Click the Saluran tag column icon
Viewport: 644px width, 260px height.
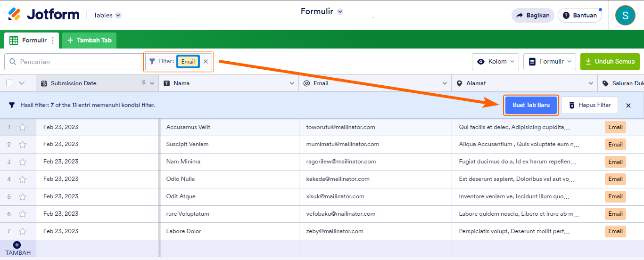(x=606, y=83)
